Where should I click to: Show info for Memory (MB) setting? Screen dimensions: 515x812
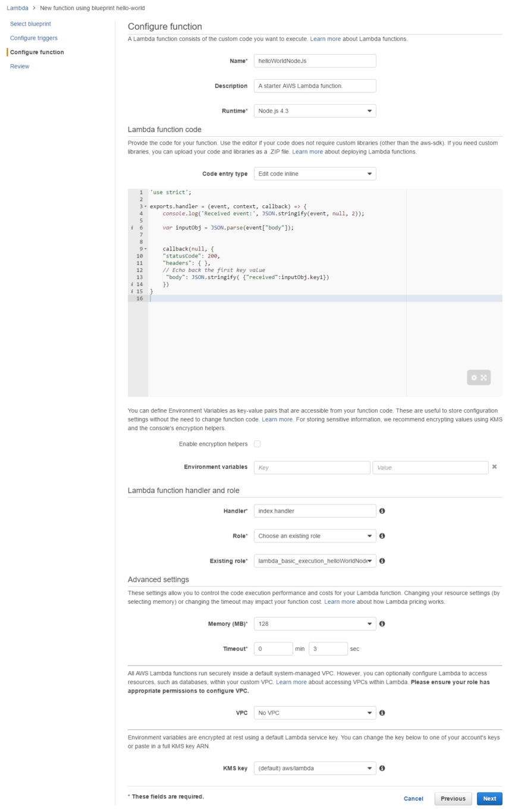tap(382, 623)
